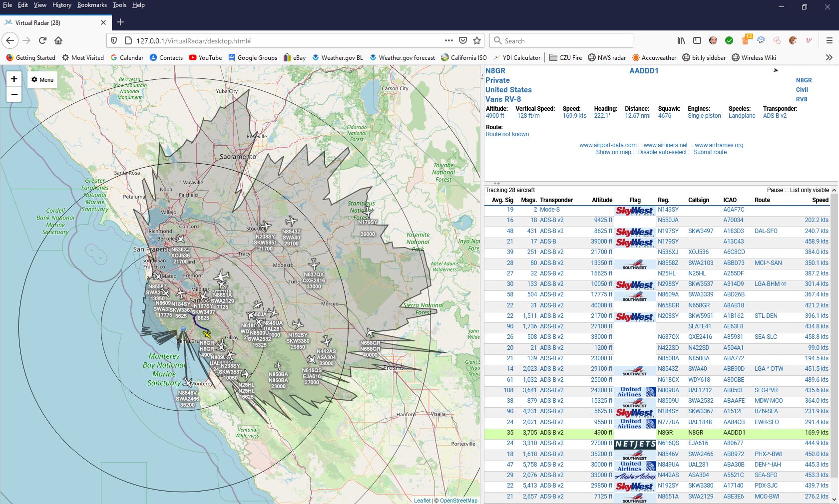
Task: Click the Submit route link
Action: pyautogui.click(x=710, y=152)
